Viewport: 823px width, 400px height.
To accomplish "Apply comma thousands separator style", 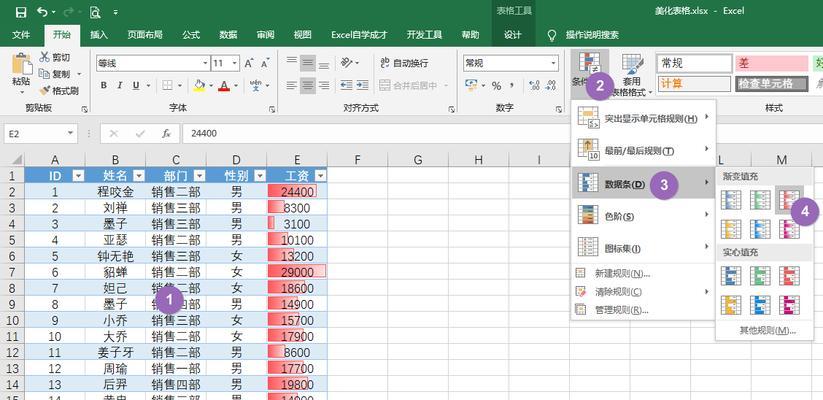I will pyautogui.click(x=512, y=86).
